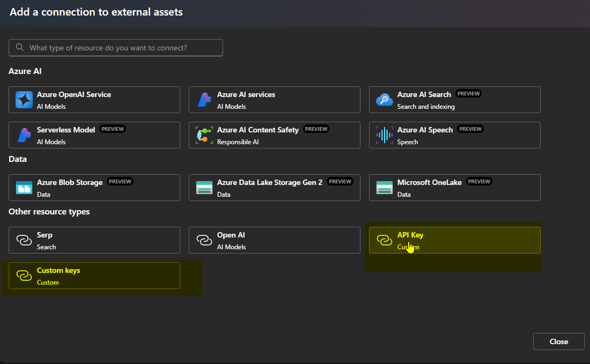
Task: Click the Azure AI Speech waveform icon
Action: point(385,135)
